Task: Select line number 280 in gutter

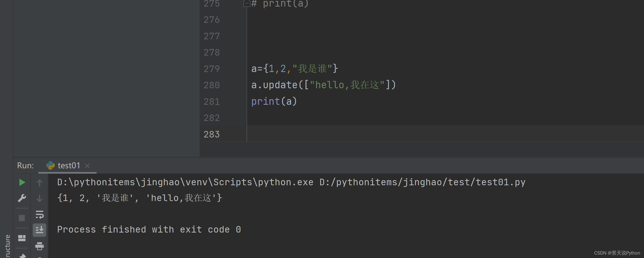Action: 212,85
